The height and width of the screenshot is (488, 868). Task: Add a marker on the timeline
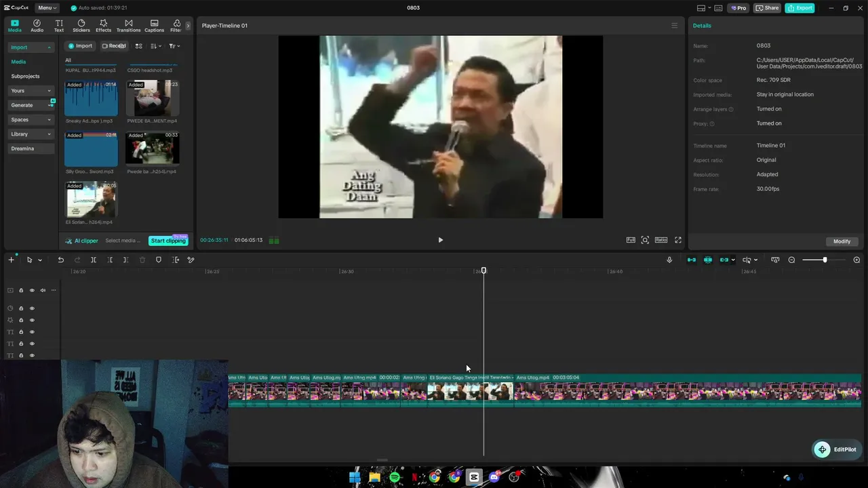[159, 260]
